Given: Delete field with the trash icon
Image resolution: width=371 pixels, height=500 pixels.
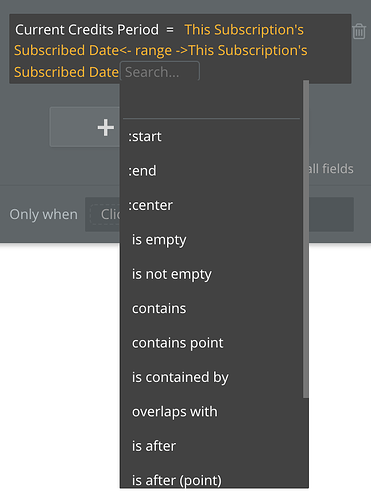Looking at the screenshot, I should [359, 31].
